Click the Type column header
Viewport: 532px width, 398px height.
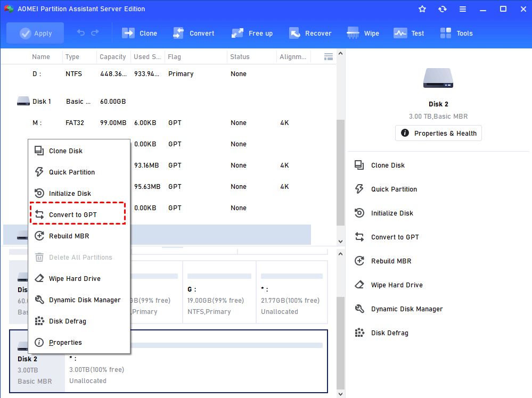coord(72,56)
